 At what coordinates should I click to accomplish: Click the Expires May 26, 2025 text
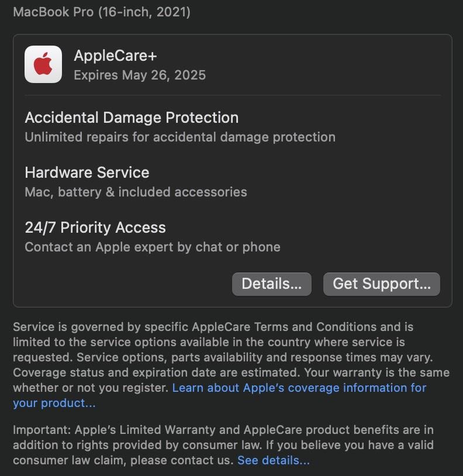pyautogui.click(x=140, y=75)
